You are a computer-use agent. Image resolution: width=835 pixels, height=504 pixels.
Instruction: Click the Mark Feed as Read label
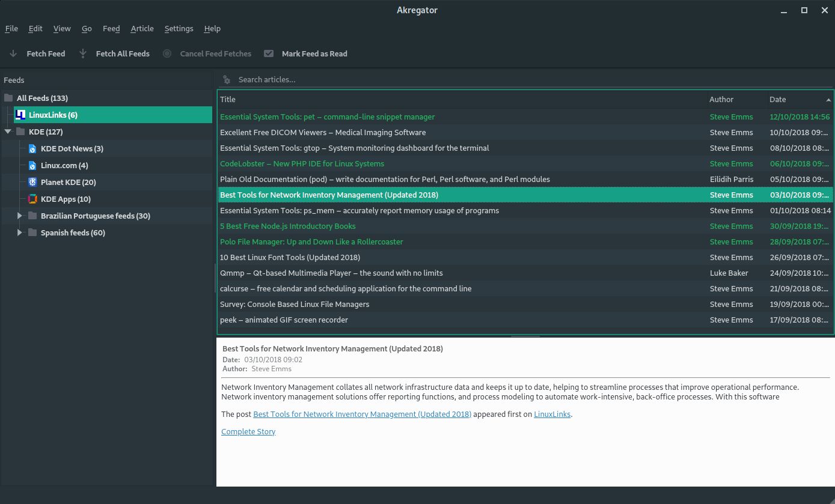[314, 53]
